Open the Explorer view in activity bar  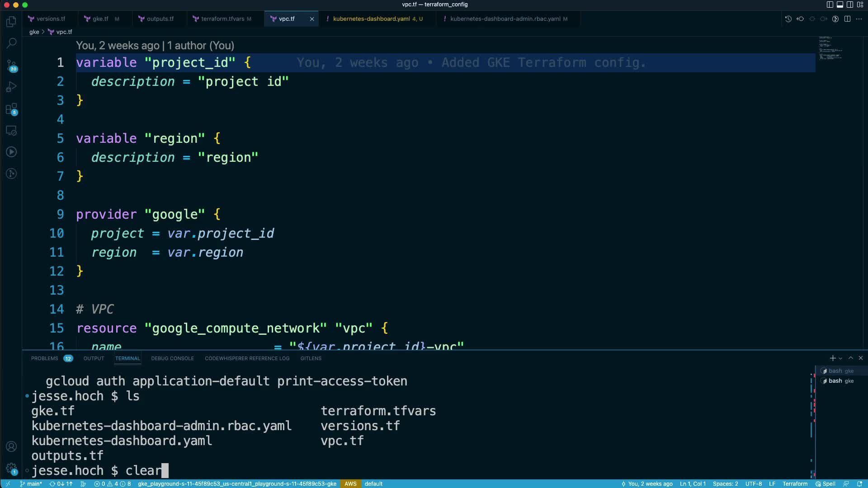11,22
